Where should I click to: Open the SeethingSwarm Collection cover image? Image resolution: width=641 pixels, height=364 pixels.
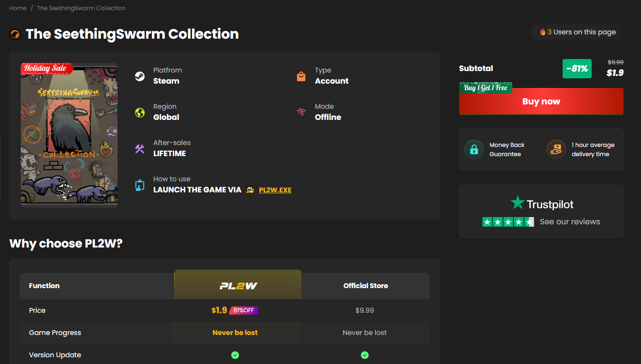click(x=69, y=135)
